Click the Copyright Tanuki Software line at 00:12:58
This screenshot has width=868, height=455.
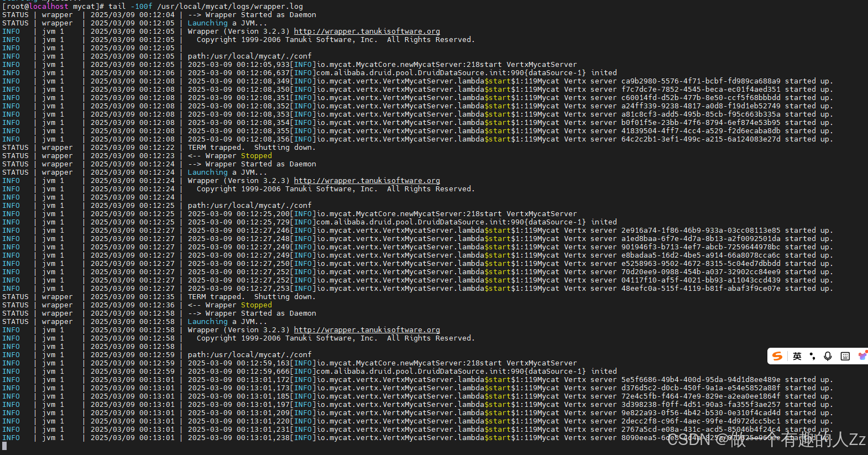pyautogui.click(x=336, y=338)
